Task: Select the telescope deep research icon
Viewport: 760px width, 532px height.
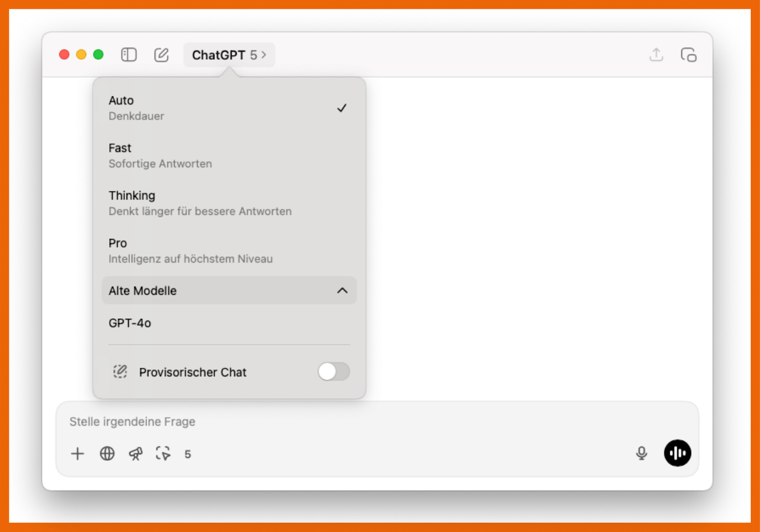Action: point(136,454)
